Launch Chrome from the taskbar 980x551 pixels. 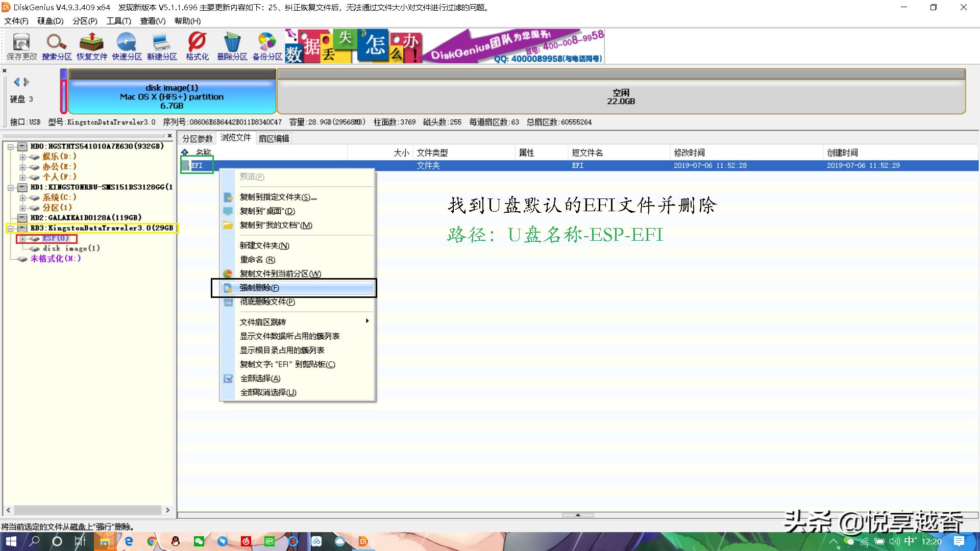tap(151, 542)
